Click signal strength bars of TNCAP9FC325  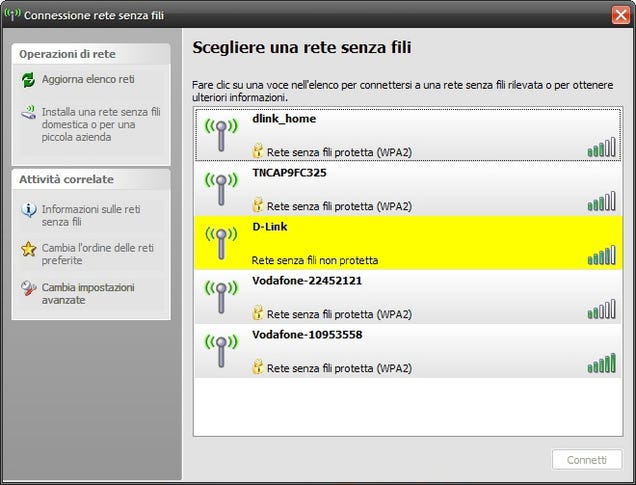coord(602,201)
